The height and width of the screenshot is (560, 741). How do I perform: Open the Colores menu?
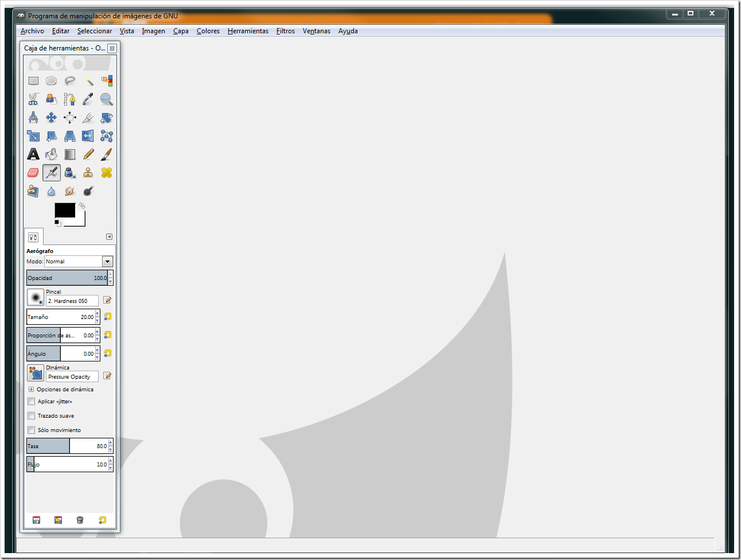point(208,31)
